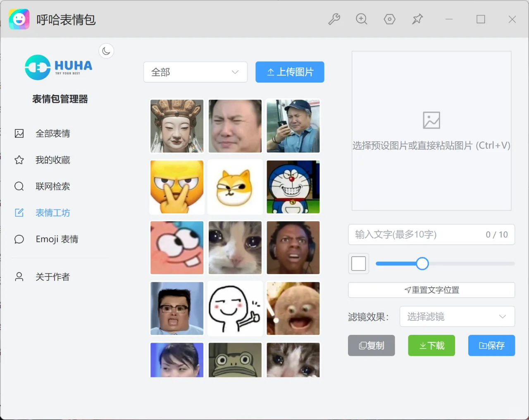529x420 pixels.
Task: Open the white text color swatch
Action: coord(358,263)
